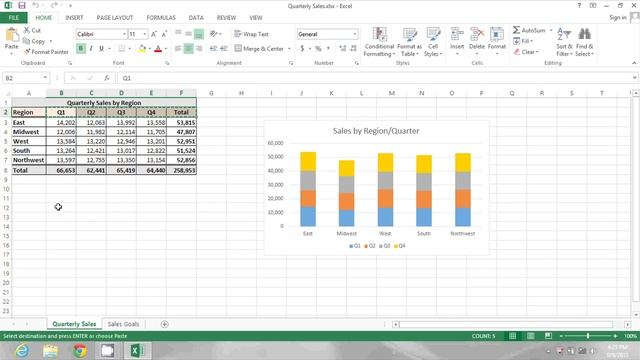This screenshot has height=360, width=640.
Task: Click the Insert Function fx icon
Action: 107,78
